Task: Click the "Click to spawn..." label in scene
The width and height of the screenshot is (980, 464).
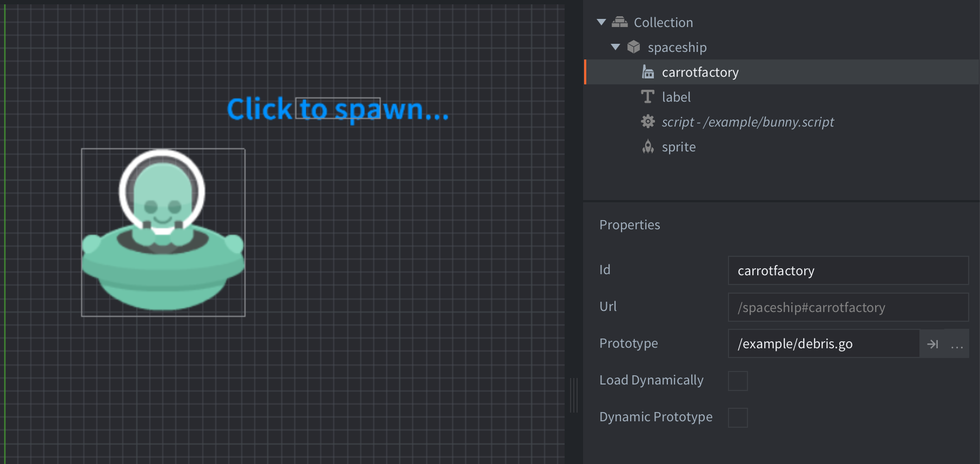Action: 337,109
